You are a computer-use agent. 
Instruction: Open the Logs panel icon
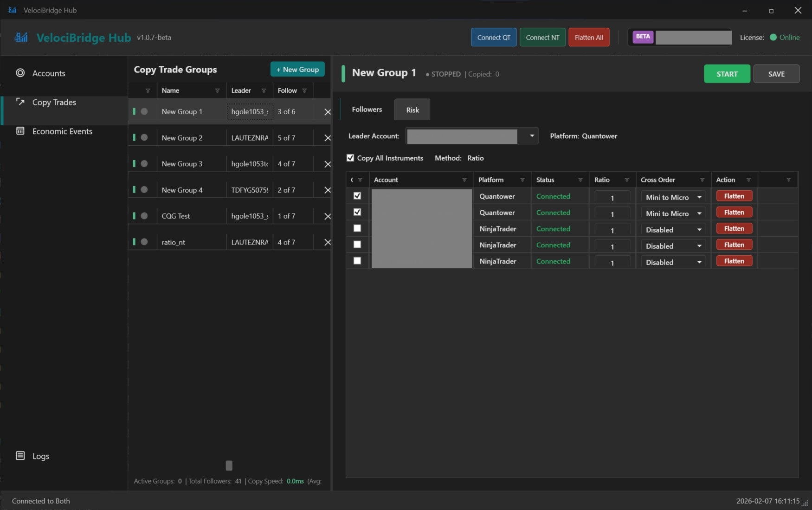point(21,456)
